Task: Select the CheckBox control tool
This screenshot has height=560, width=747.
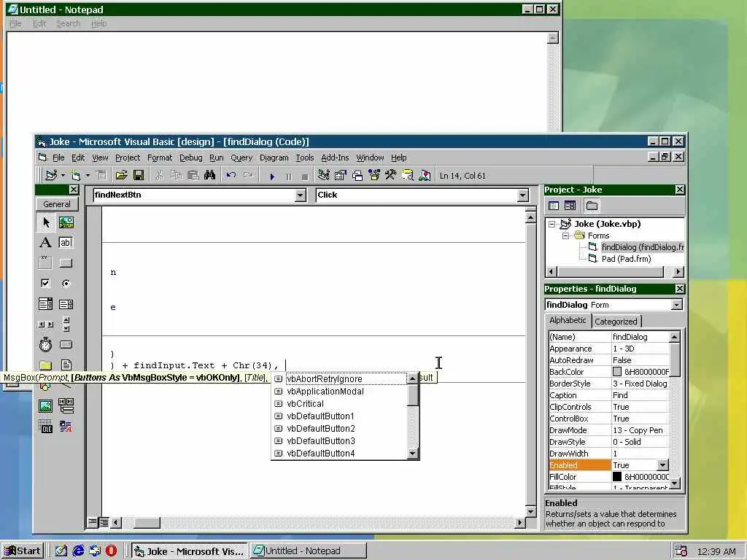Action: pos(46,284)
